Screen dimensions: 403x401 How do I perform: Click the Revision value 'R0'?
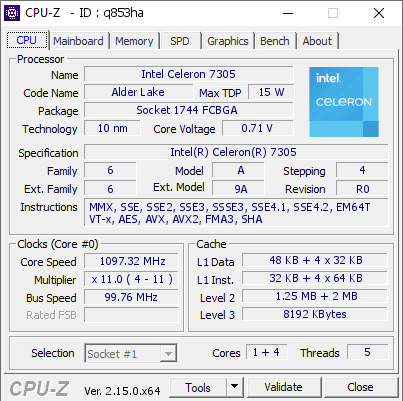[x=362, y=188]
